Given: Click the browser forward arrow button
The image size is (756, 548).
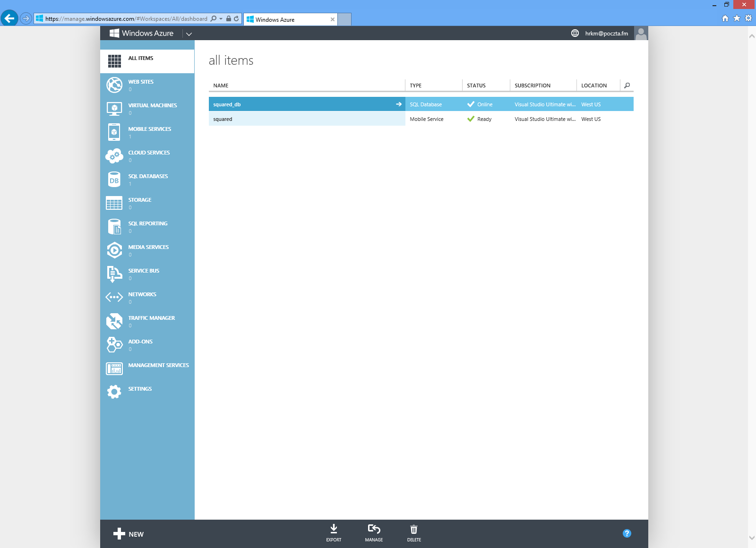Looking at the screenshot, I should [x=26, y=19].
